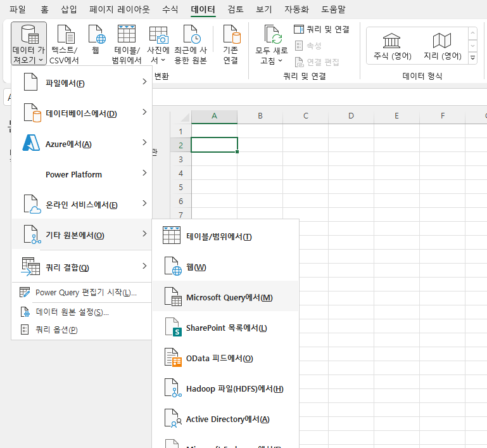Open the 파일 tab
The height and width of the screenshot is (448, 487).
pyautogui.click(x=17, y=10)
